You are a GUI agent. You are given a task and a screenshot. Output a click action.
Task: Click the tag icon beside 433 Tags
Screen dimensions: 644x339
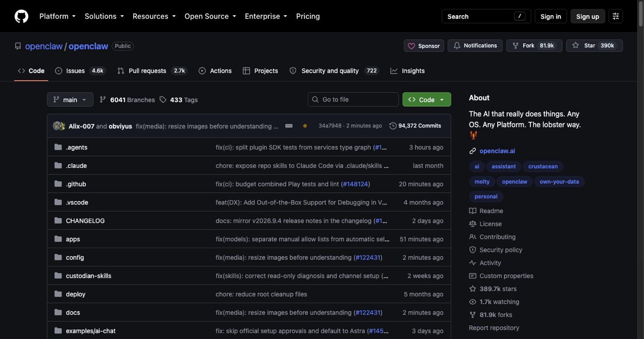click(163, 100)
